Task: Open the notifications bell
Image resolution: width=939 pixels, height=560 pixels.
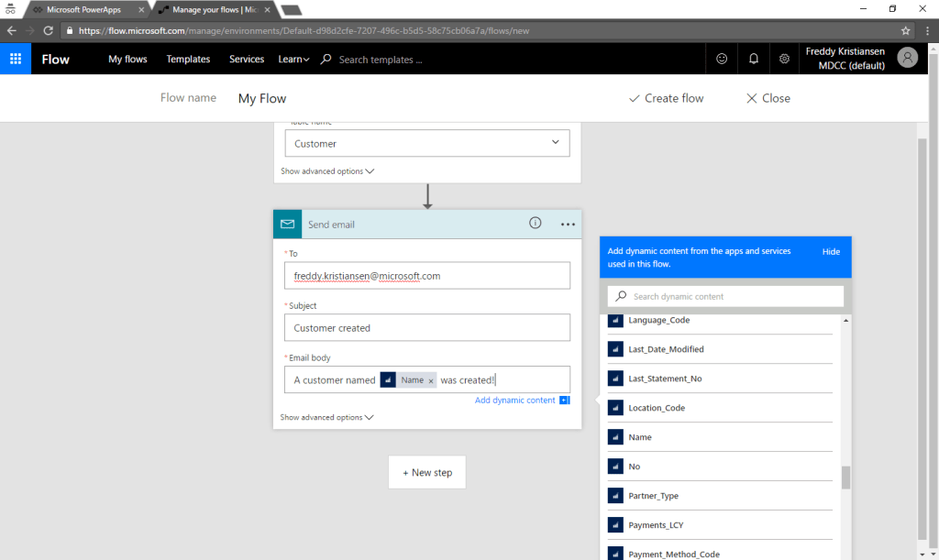Action: [x=754, y=59]
